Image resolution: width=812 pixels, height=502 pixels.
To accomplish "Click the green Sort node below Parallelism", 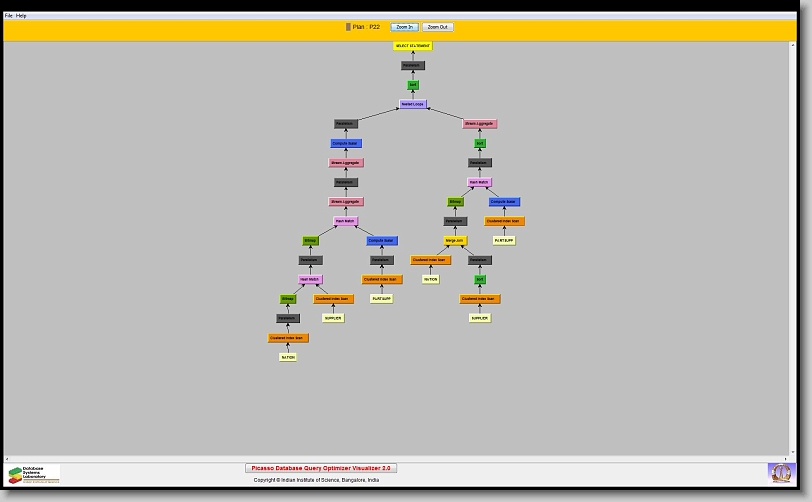I will [413, 85].
